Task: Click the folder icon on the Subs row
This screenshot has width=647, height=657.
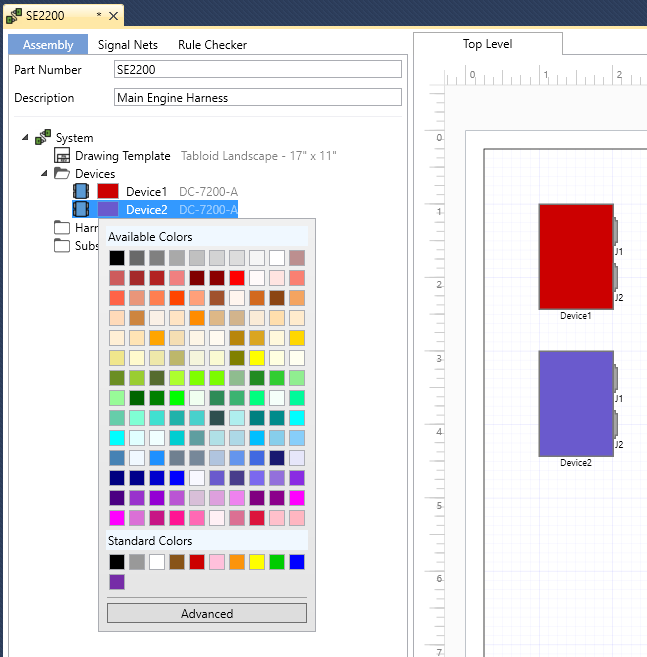Action: pyautogui.click(x=62, y=245)
